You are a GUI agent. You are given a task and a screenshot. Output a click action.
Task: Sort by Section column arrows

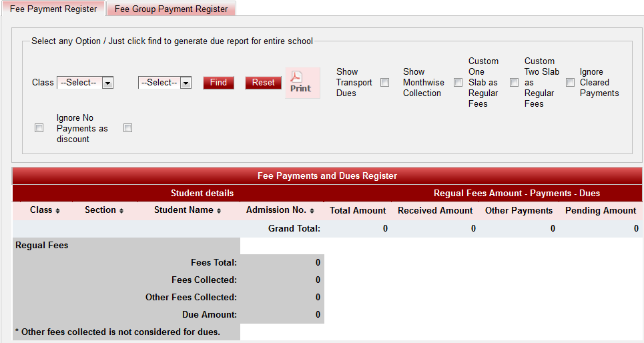pyautogui.click(x=121, y=211)
